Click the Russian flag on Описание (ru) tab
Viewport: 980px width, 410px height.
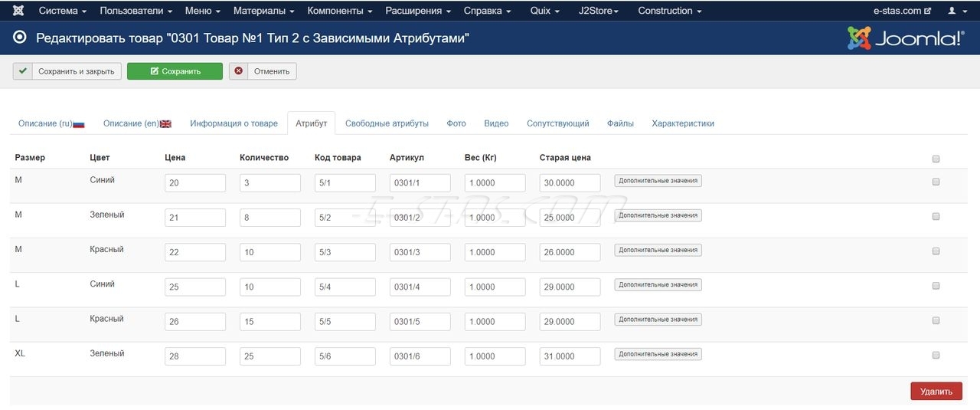pos(79,124)
